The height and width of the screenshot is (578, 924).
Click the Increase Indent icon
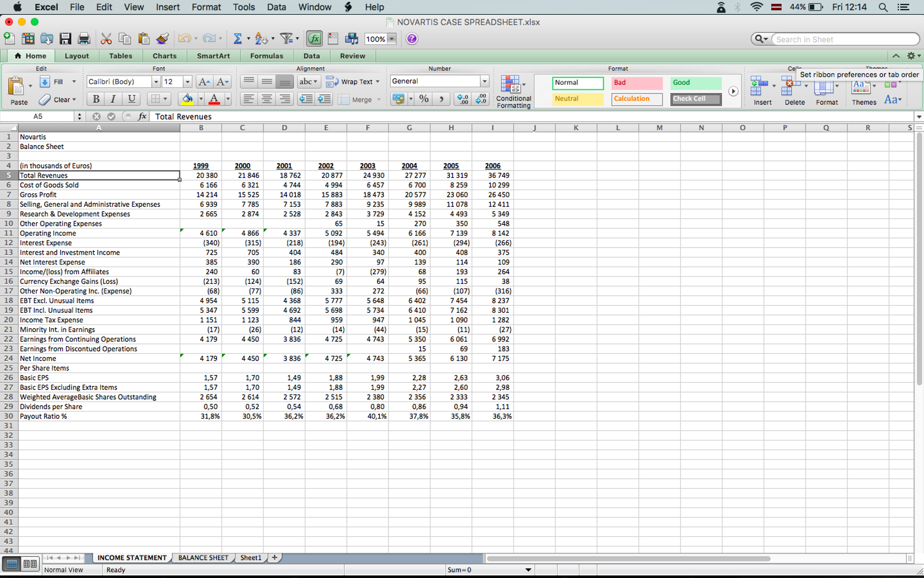(x=324, y=99)
